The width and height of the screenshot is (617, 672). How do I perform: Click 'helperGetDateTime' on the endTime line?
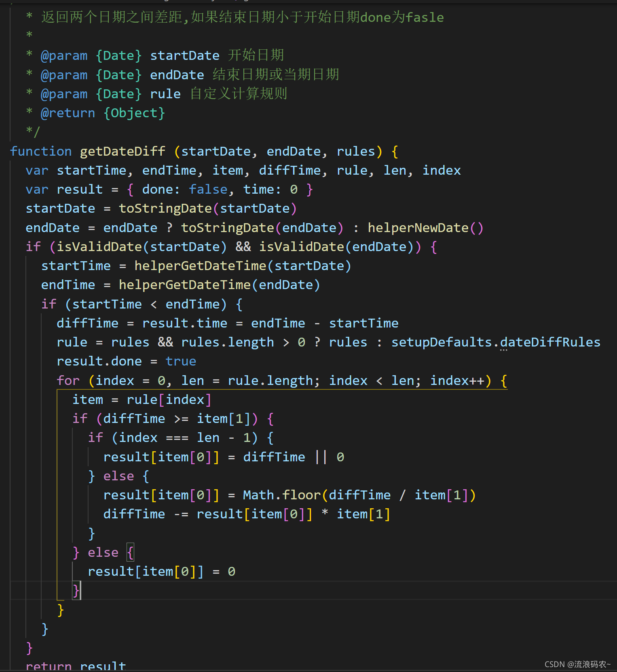pyautogui.click(x=185, y=285)
